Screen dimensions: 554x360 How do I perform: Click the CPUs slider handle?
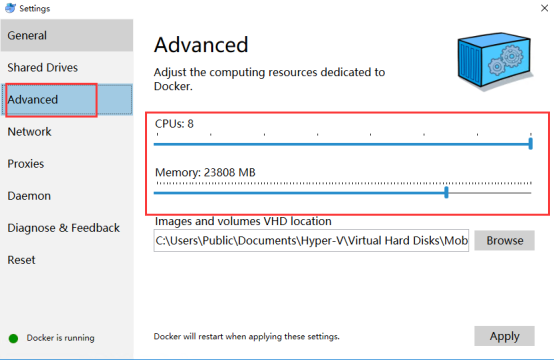pyautogui.click(x=530, y=144)
